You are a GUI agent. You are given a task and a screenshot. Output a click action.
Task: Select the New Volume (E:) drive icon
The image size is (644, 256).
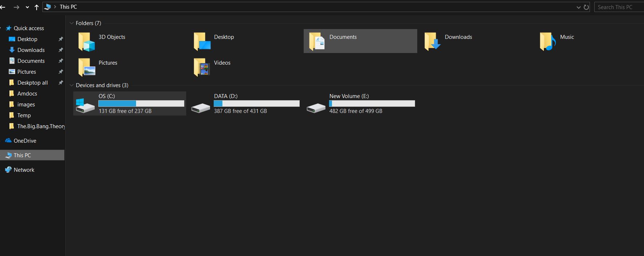pos(316,108)
